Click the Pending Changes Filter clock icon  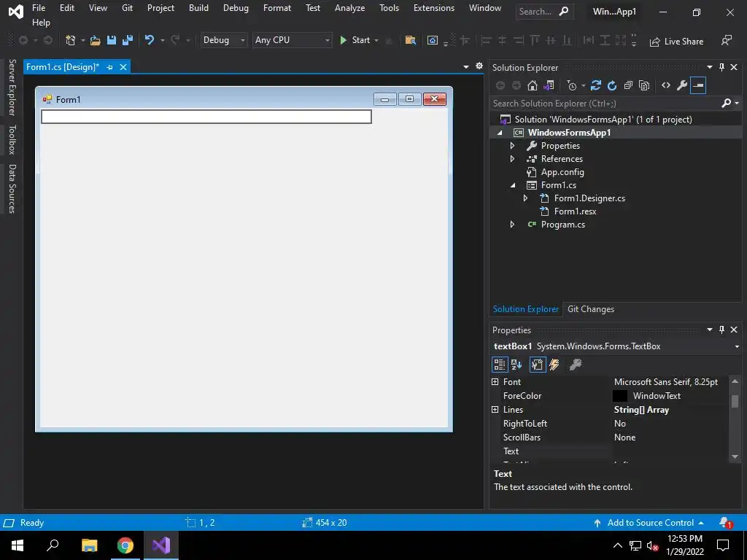coord(572,86)
